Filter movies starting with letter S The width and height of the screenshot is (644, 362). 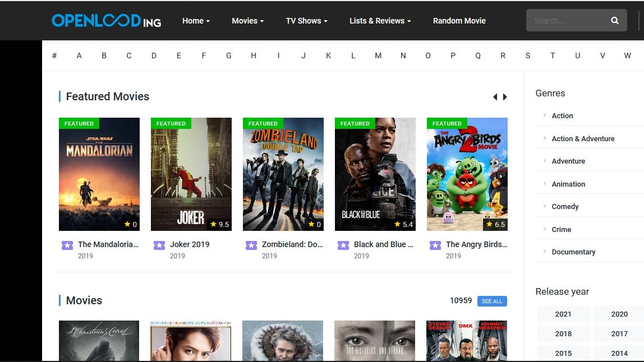(528, 55)
